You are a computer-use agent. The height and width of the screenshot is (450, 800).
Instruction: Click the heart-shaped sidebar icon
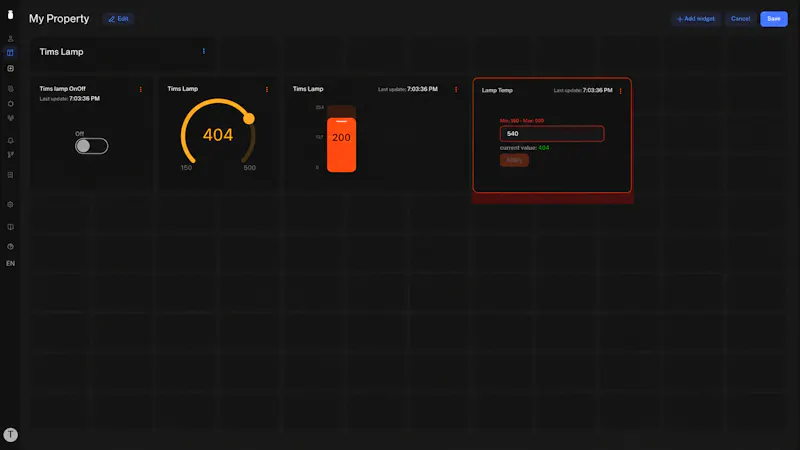point(10,118)
